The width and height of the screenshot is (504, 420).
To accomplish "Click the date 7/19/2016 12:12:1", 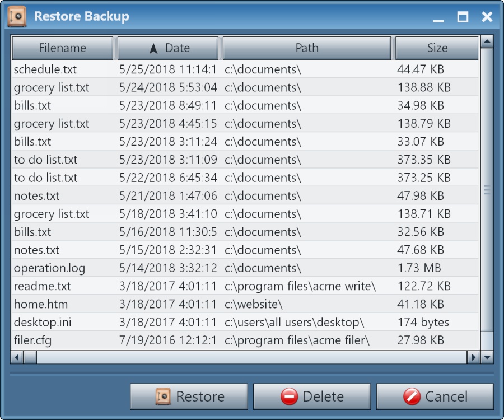I will [168, 340].
